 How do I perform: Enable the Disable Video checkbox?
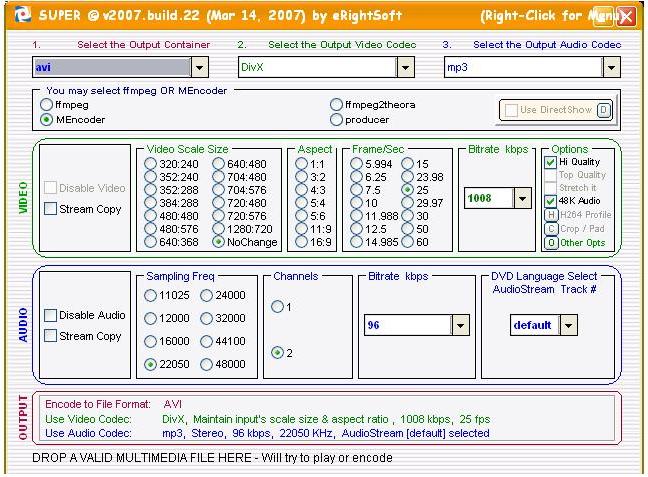pyautogui.click(x=50, y=188)
